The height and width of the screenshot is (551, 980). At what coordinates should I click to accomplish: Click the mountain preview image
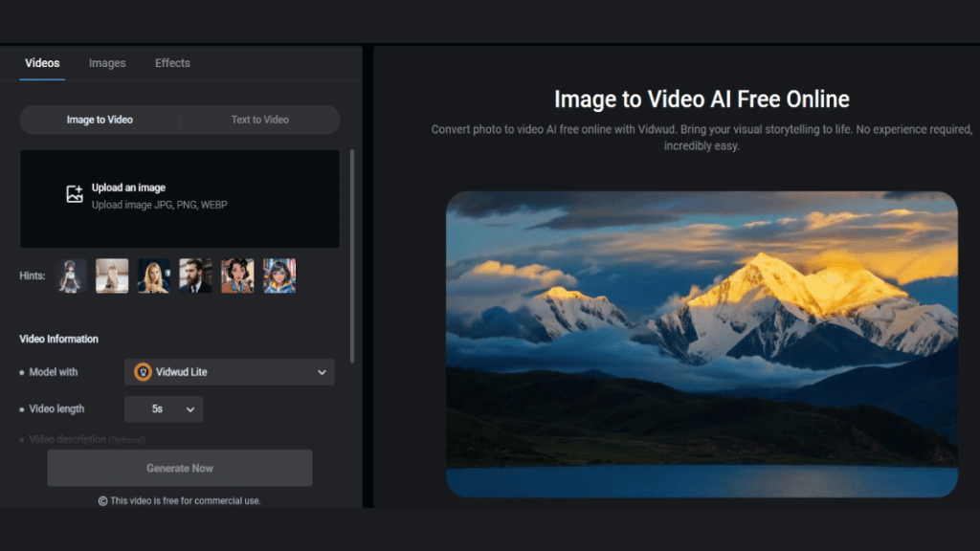click(x=702, y=344)
